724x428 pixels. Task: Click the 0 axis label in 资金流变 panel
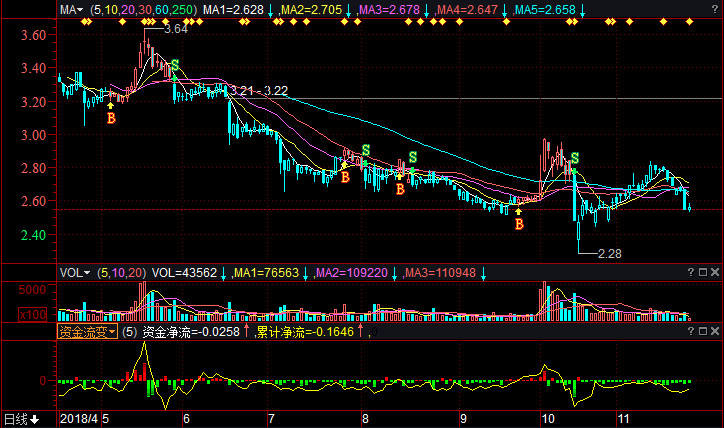pyautogui.click(x=43, y=381)
